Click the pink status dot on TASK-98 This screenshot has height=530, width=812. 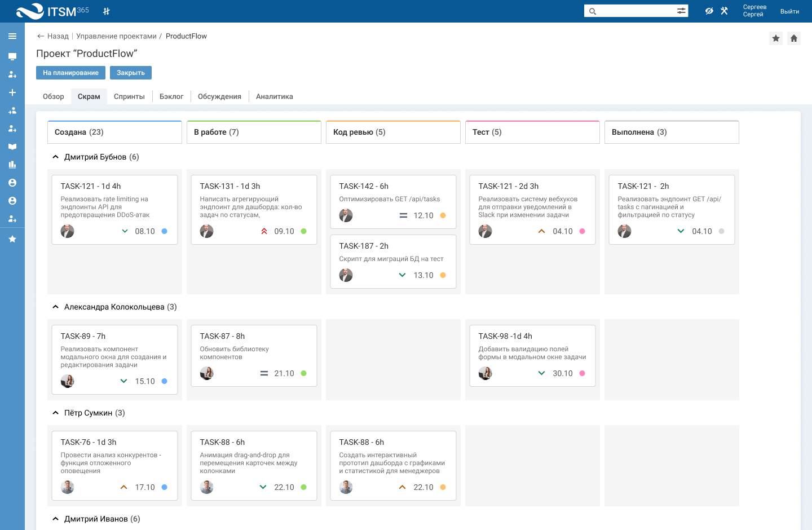click(x=582, y=373)
